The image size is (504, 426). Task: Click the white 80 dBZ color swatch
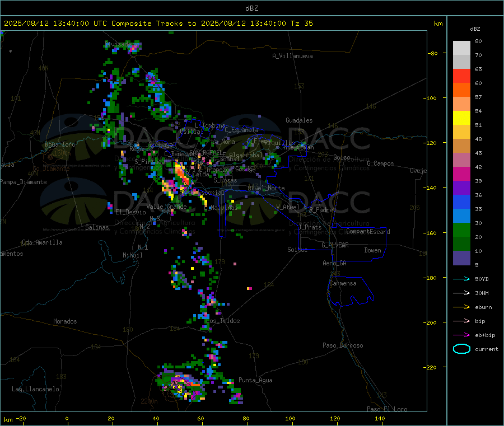pyautogui.click(x=461, y=48)
